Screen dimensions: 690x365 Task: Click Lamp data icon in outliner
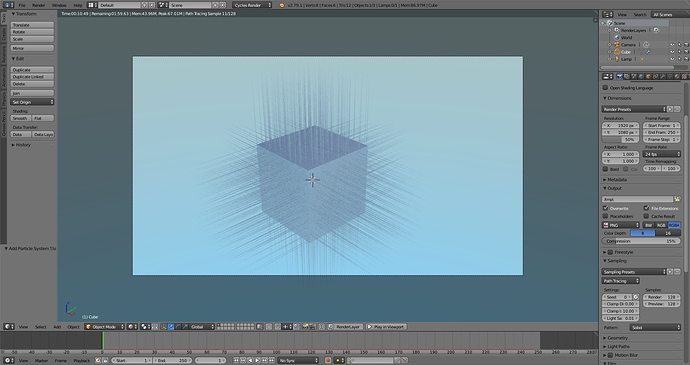point(642,59)
